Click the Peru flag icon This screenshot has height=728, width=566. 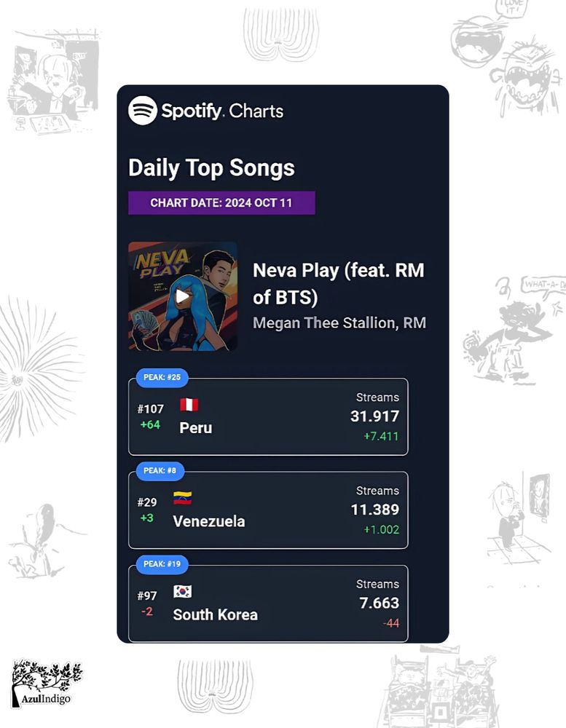pos(189,405)
